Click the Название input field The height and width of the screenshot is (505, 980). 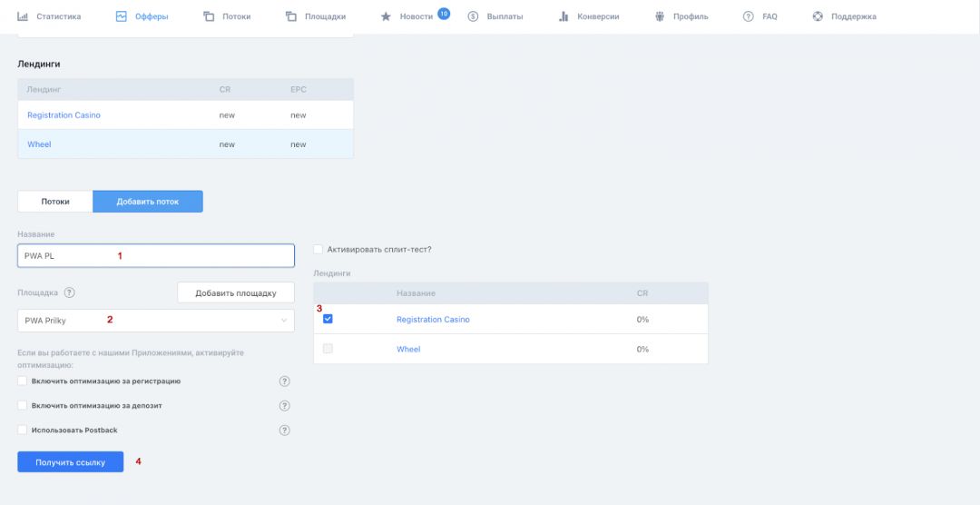155,256
